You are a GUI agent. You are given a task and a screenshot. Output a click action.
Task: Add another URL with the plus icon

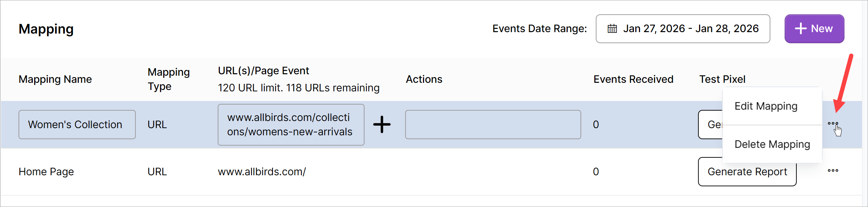pyautogui.click(x=382, y=125)
